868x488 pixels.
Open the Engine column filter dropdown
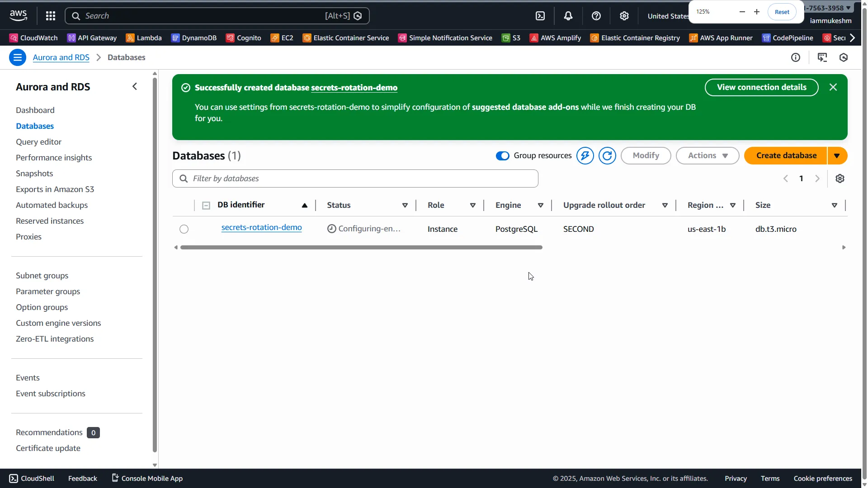tap(541, 205)
